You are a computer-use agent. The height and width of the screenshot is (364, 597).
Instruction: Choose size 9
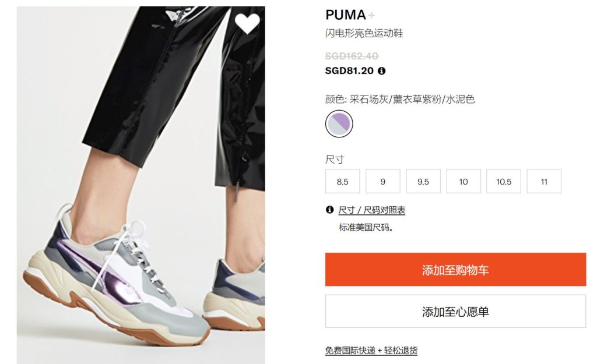(x=382, y=182)
